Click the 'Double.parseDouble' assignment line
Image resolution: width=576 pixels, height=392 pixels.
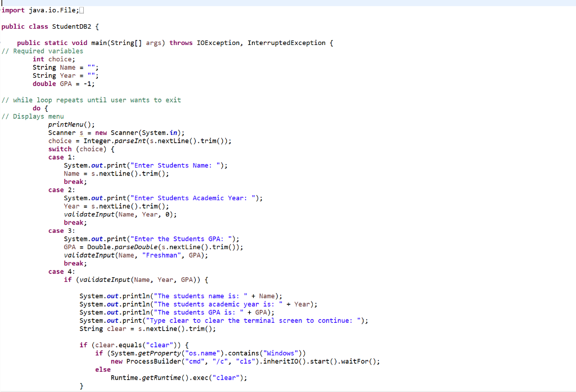click(x=154, y=247)
